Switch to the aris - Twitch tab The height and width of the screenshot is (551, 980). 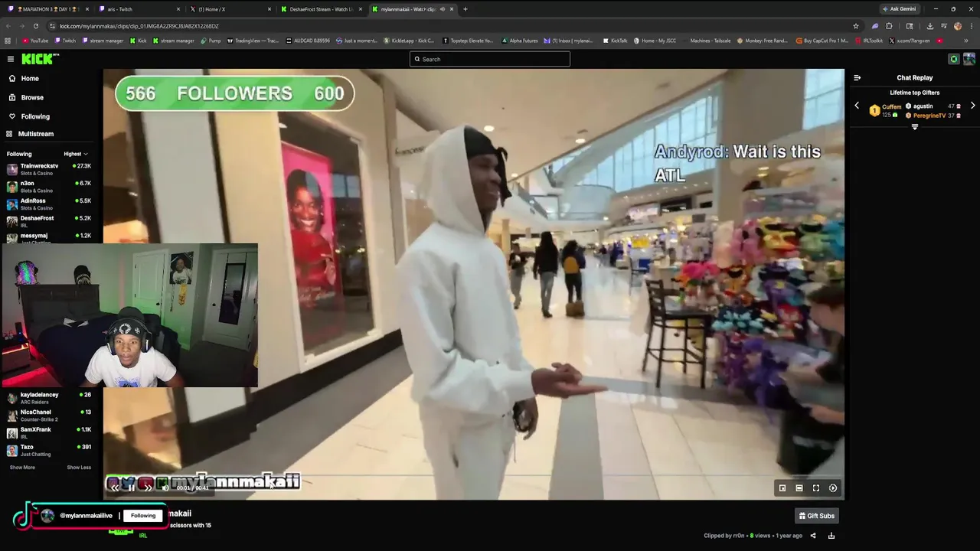(140, 9)
